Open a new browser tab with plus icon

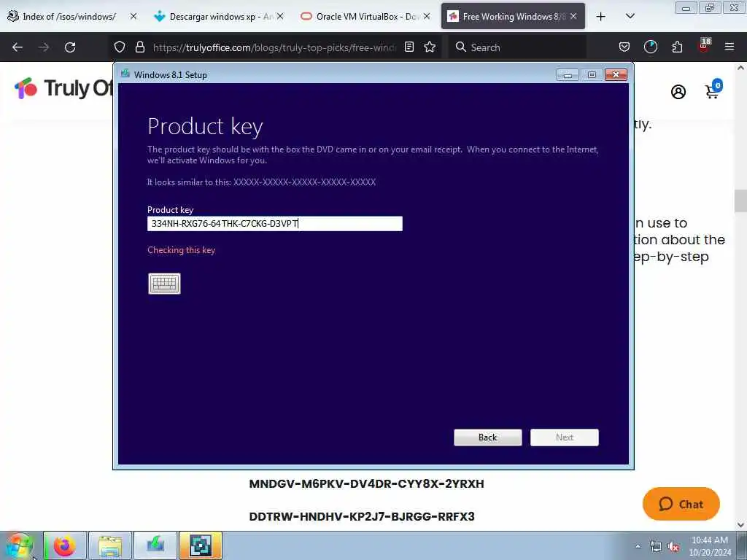601,17
